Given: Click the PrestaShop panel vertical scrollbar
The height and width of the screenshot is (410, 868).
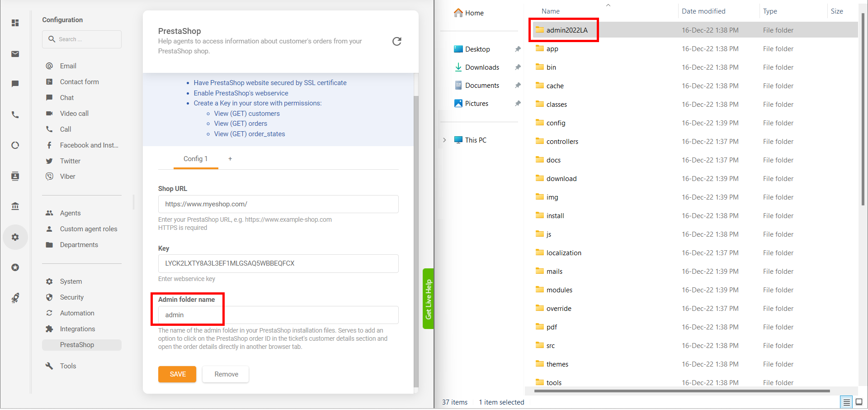Looking at the screenshot, I should tap(416, 241).
